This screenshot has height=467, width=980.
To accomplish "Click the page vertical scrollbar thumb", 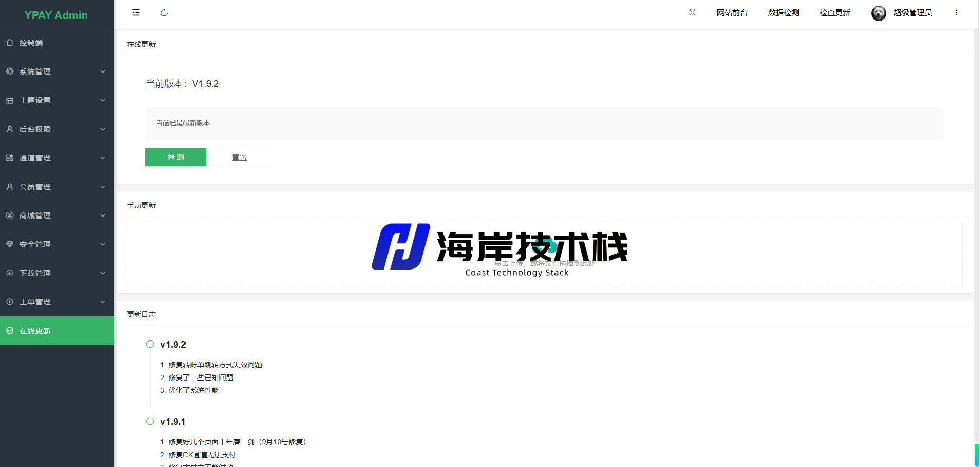I will [977, 456].
